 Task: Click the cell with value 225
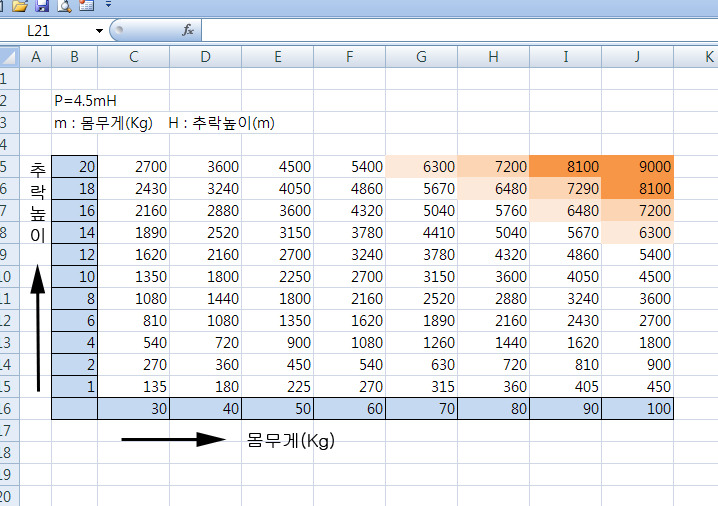tap(277, 386)
